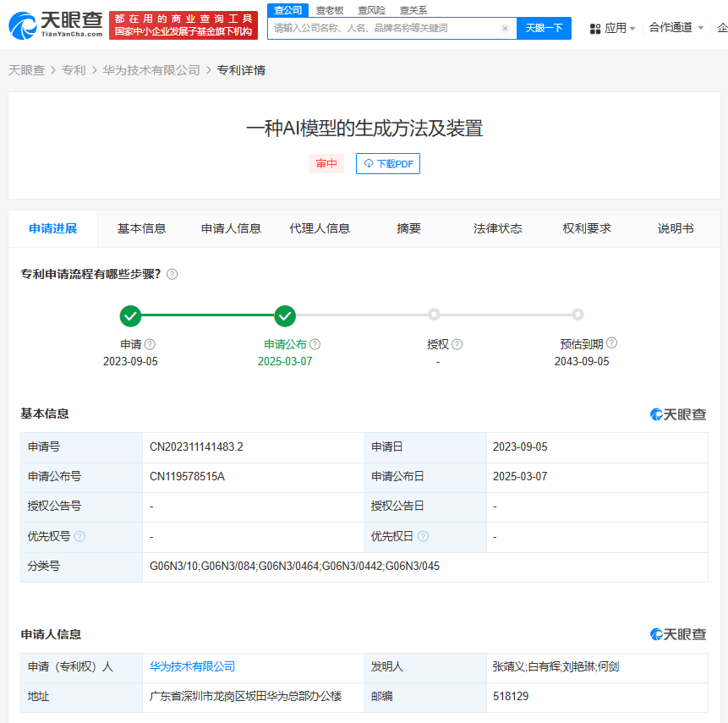
Task: Open the 法律状态 tab
Action: (x=497, y=228)
